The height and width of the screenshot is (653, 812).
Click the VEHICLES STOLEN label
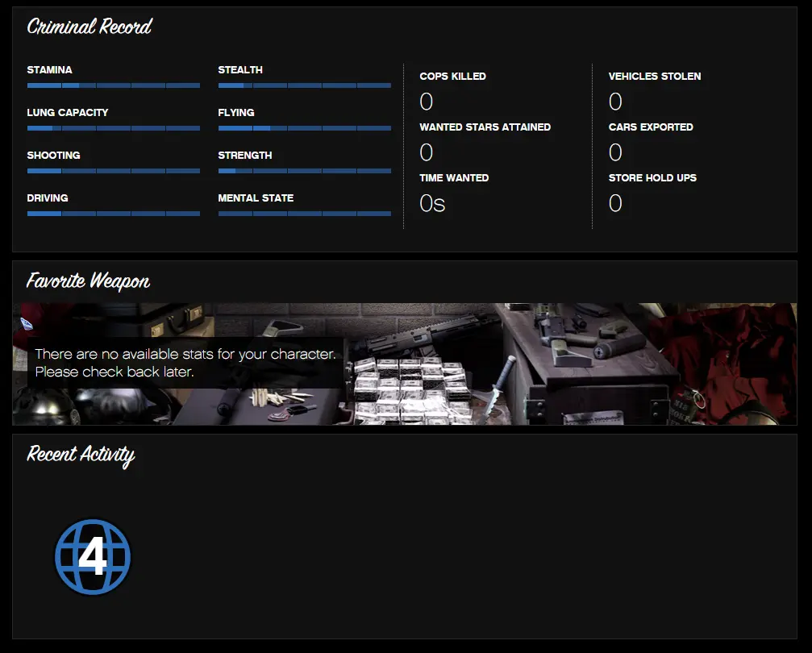(655, 76)
